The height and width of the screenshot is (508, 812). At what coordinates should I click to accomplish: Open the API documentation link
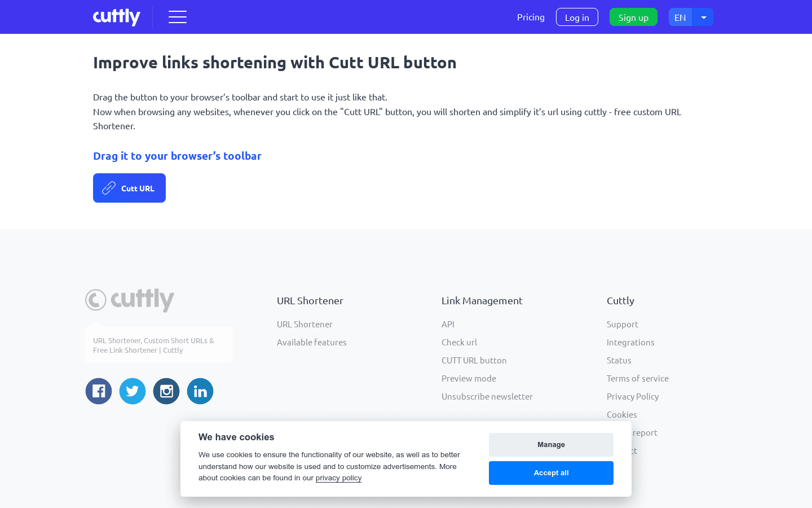tap(448, 324)
